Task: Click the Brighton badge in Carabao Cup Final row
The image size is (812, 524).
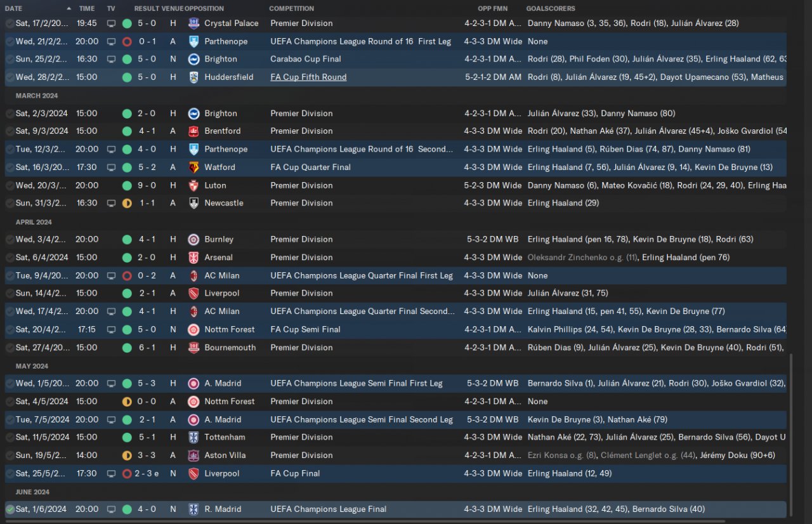Action: 194,59
